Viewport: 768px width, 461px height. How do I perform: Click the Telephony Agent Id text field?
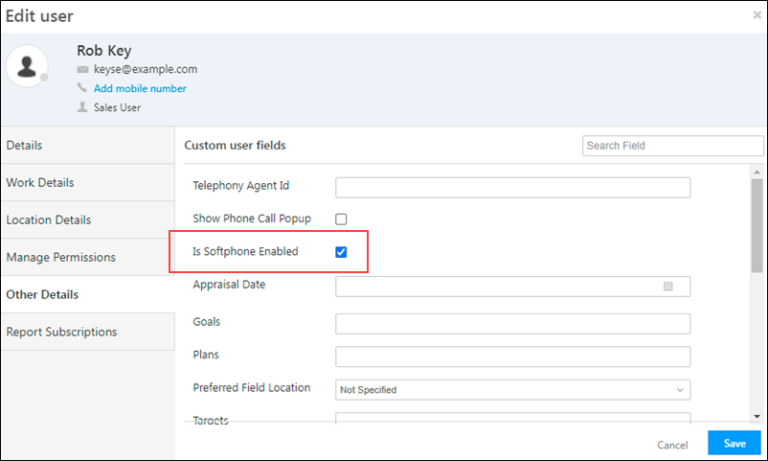click(x=512, y=187)
